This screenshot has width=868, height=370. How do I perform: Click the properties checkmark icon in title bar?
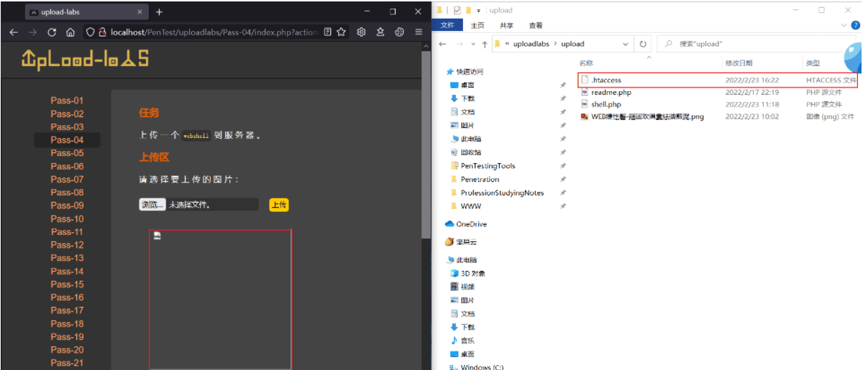point(457,10)
